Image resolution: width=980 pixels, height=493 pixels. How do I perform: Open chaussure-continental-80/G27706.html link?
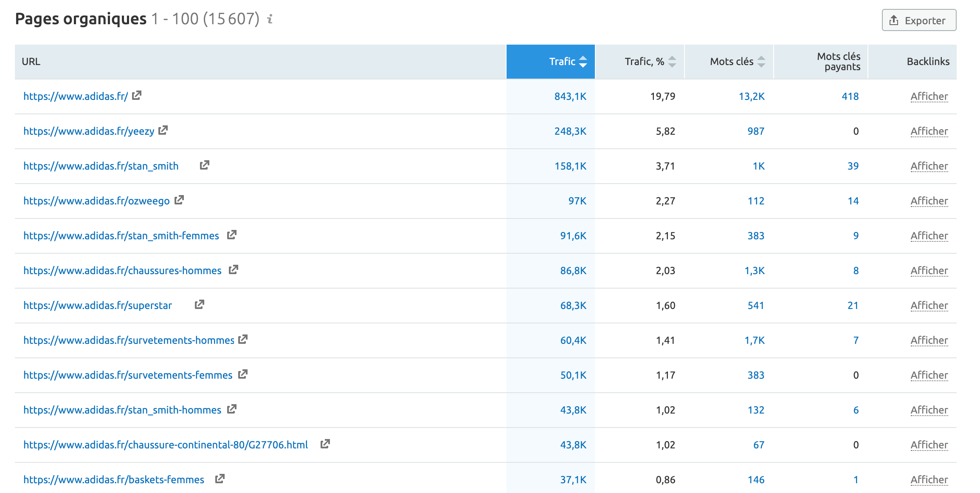click(x=166, y=445)
